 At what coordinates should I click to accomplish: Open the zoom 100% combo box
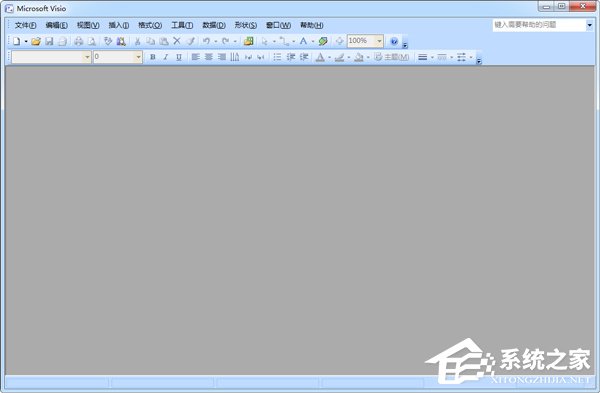coord(365,41)
